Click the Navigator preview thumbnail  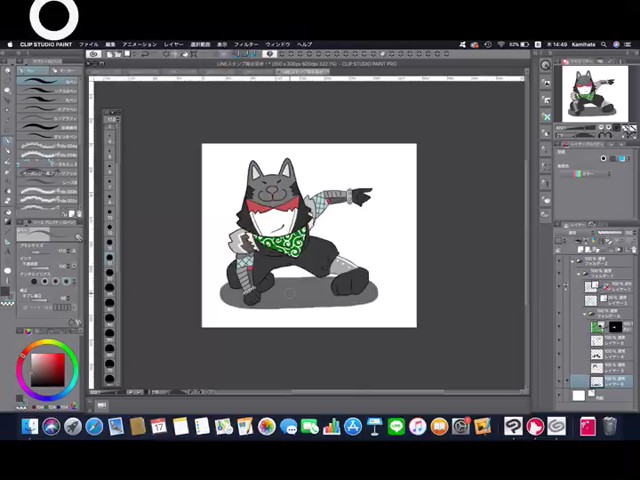[x=595, y=94]
